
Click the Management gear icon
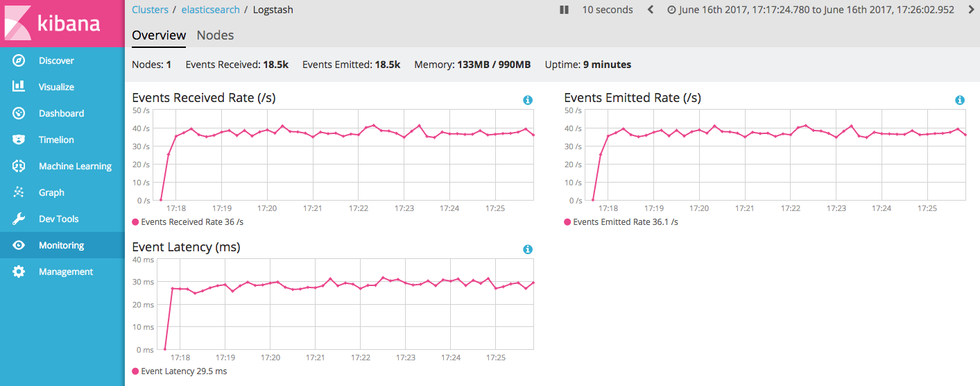point(19,271)
